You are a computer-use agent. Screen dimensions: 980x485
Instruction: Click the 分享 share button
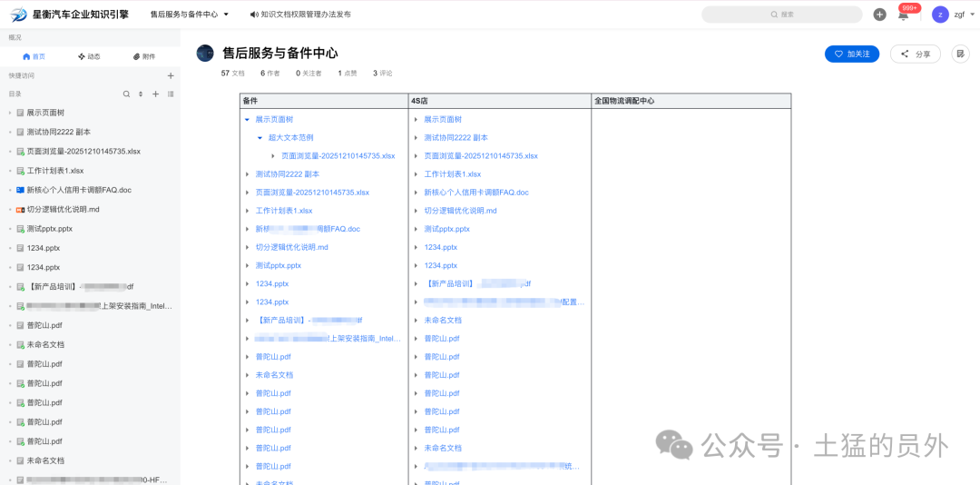pyautogui.click(x=916, y=54)
